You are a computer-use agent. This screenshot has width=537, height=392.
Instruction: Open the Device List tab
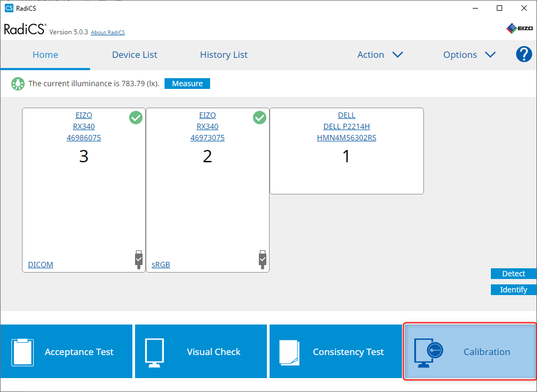click(x=135, y=55)
